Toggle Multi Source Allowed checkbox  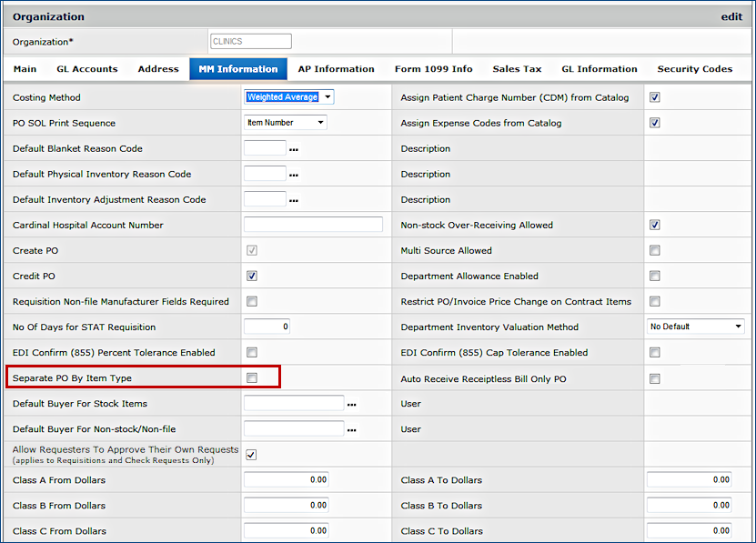655,250
